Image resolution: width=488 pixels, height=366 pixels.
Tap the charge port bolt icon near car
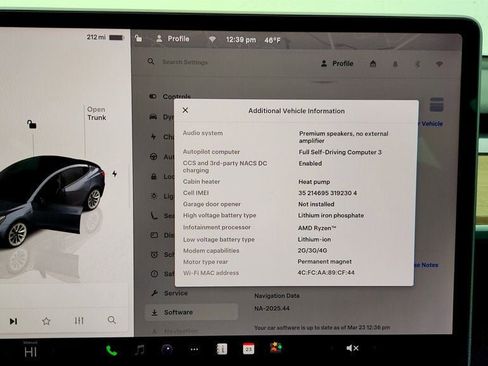coord(114,174)
